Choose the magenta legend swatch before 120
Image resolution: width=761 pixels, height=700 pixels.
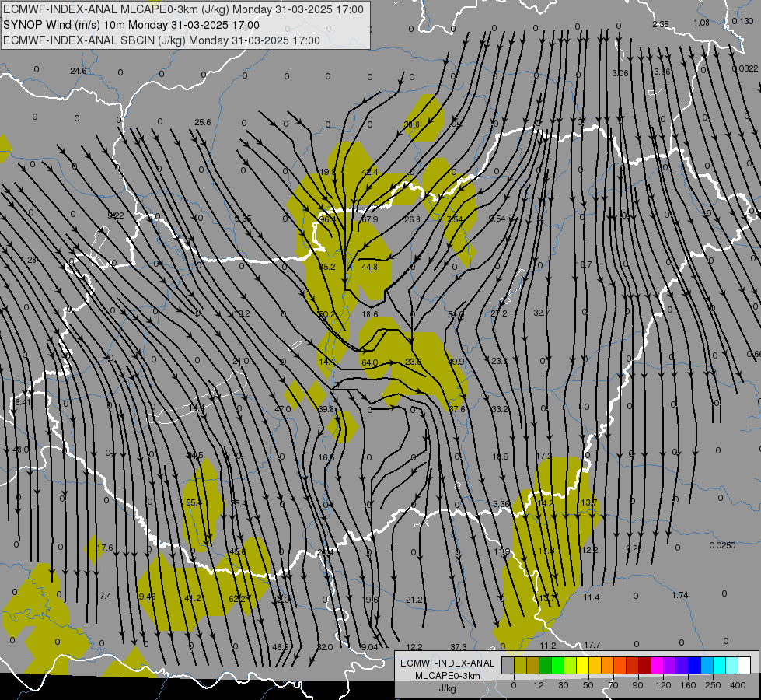657,665
